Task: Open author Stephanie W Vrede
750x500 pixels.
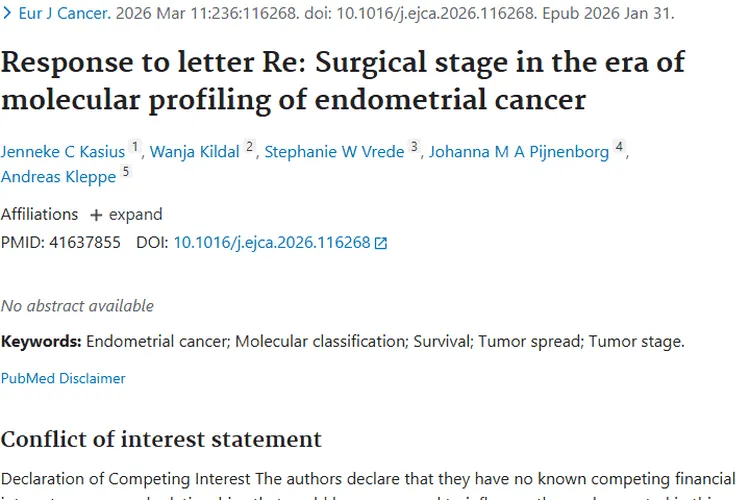Action: point(334,152)
